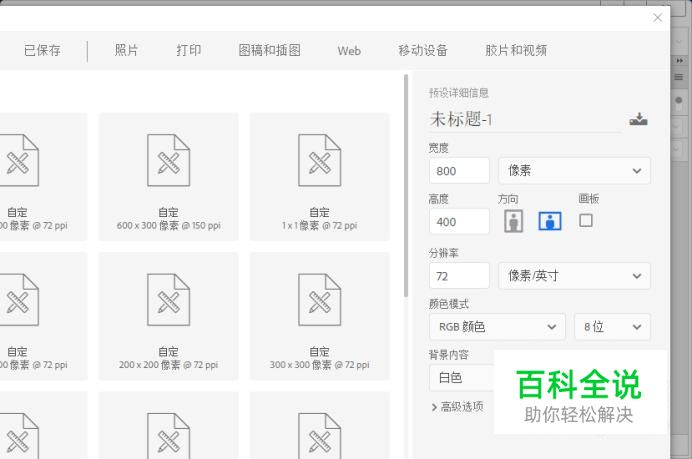
Task: Expand 高级选项 advanced options
Action: [x=457, y=406]
